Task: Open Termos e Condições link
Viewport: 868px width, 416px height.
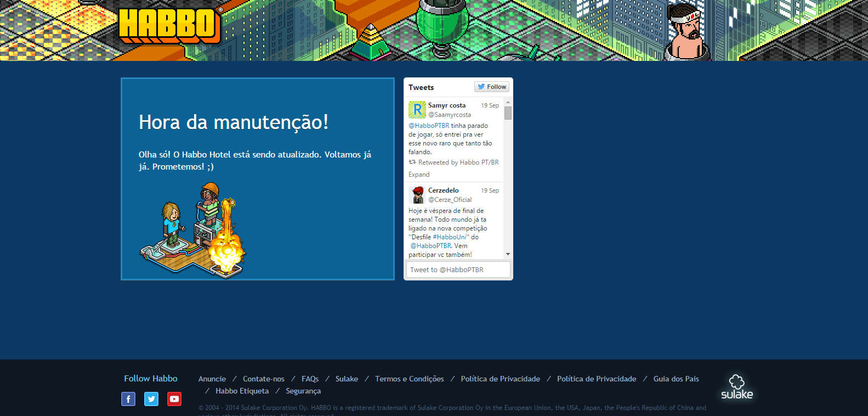Action: click(x=410, y=379)
